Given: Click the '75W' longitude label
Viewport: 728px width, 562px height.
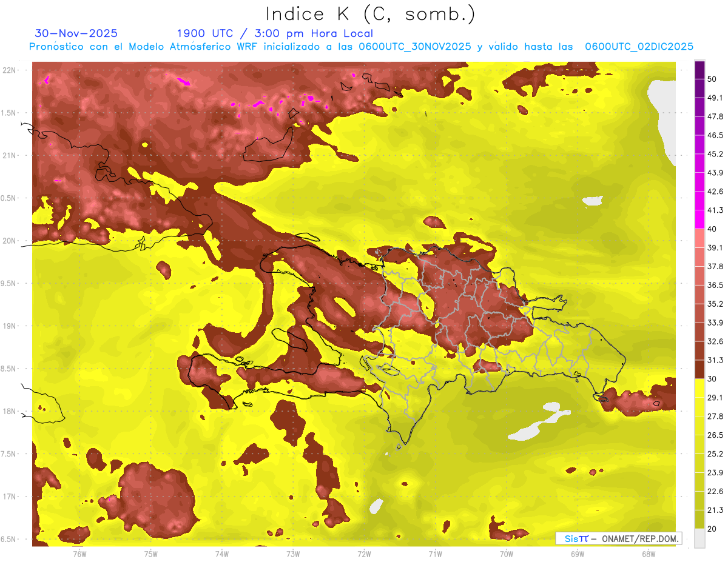Looking at the screenshot, I should pos(151,554).
